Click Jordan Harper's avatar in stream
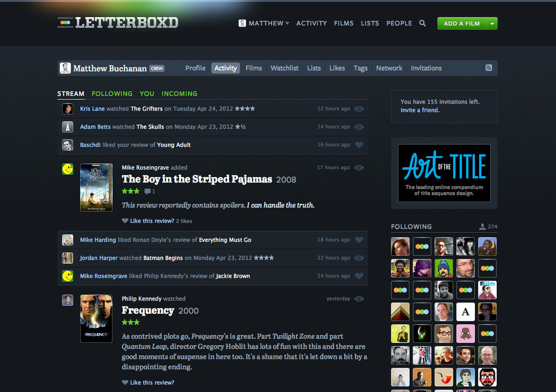556x392 pixels. tap(68, 258)
